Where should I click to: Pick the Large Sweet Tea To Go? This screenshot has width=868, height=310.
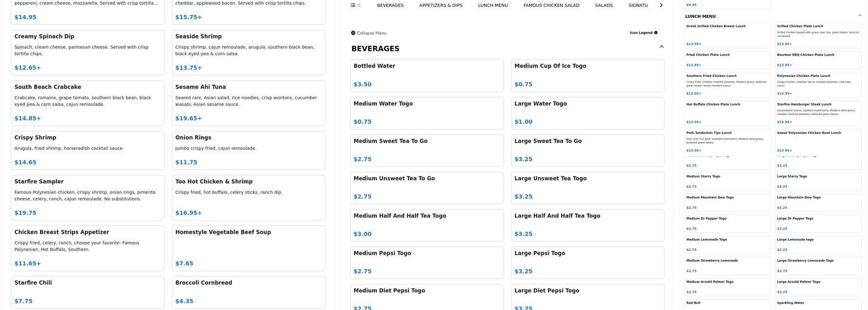pos(587,150)
